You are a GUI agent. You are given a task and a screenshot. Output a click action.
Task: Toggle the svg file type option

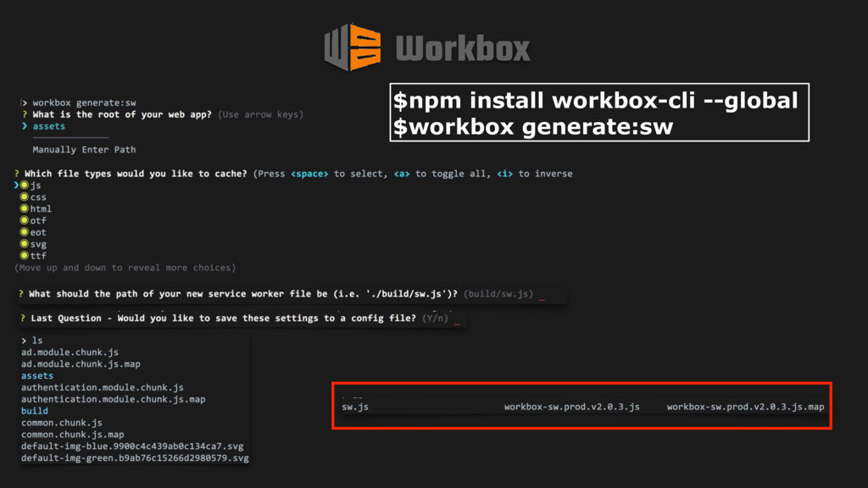coord(25,243)
